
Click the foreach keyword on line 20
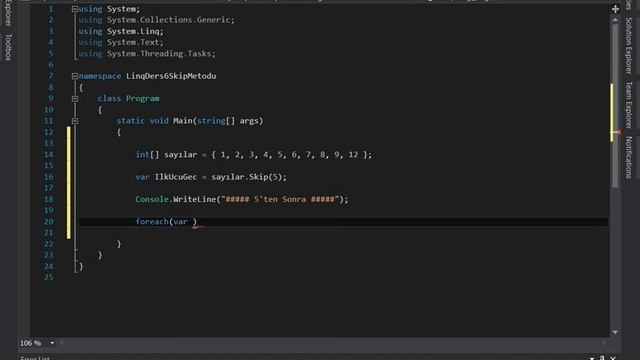point(152,222)
